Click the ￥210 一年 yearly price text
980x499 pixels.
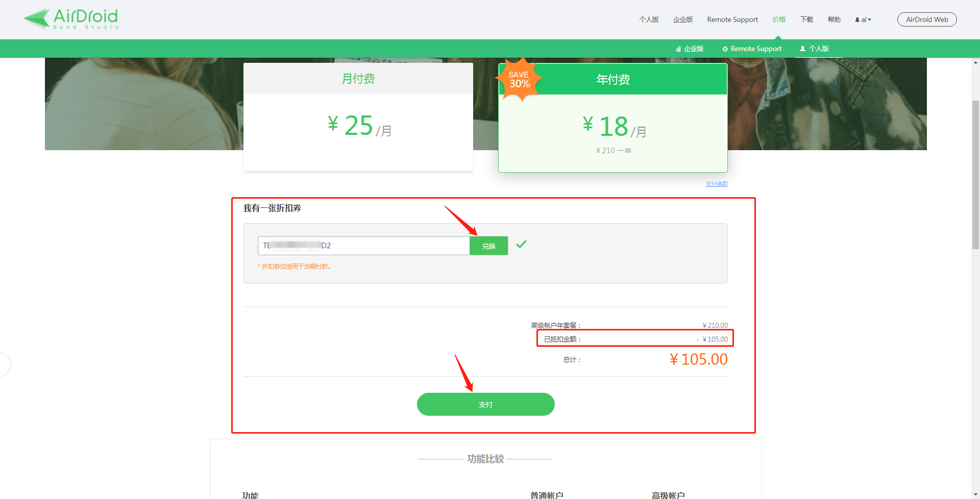point(614,151)
